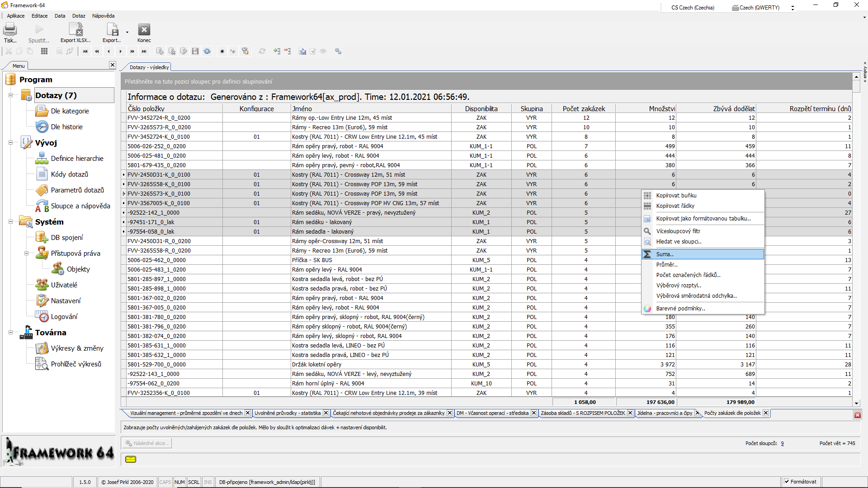Collapse the Systém tree node
This screenshot has width=868, height=488.
[x=10, y=222]
